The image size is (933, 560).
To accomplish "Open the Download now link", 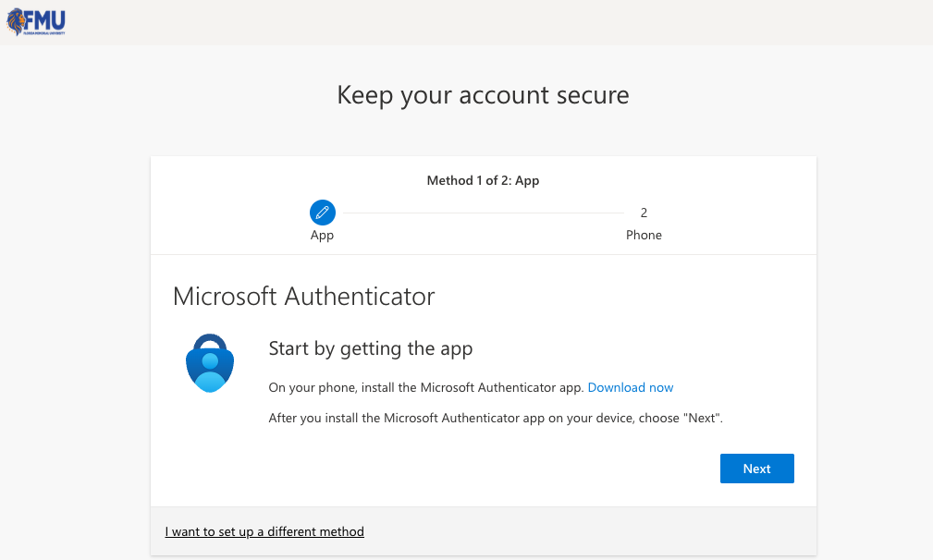I will pos(630,387).
